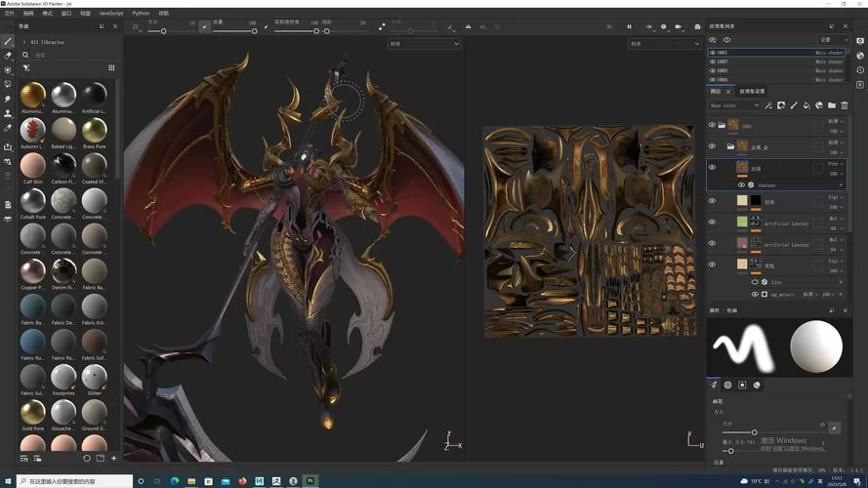Select the Projection tool in left toolbar
The width and height of the screenshot is (868, 488).
[8, 70]
